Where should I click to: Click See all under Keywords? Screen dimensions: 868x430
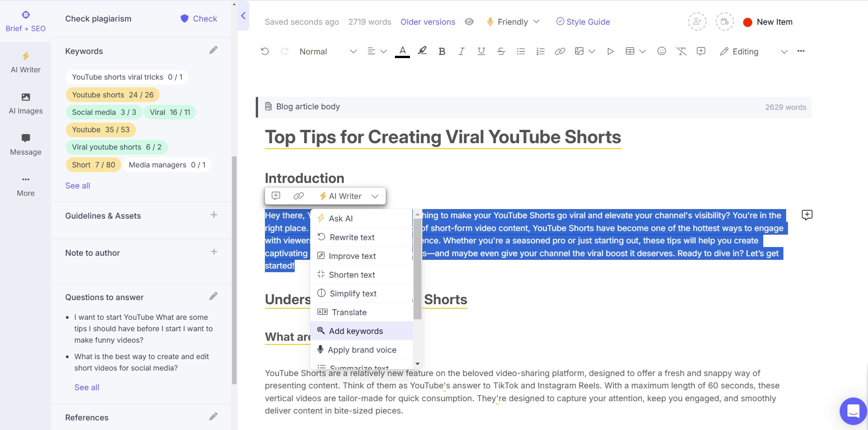click(x=78, y=186)
